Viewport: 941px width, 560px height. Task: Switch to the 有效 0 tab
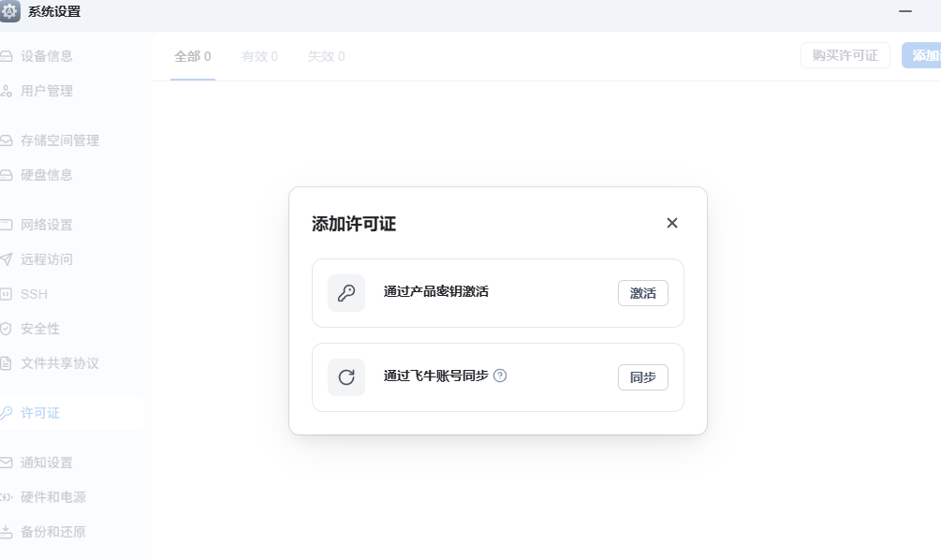(x=259, y=56)
